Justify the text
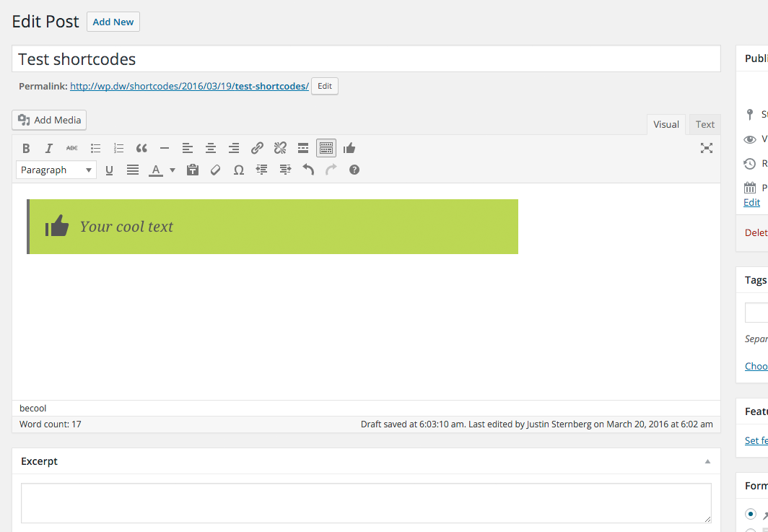This screenshot has width=768, height=532. 133,170
